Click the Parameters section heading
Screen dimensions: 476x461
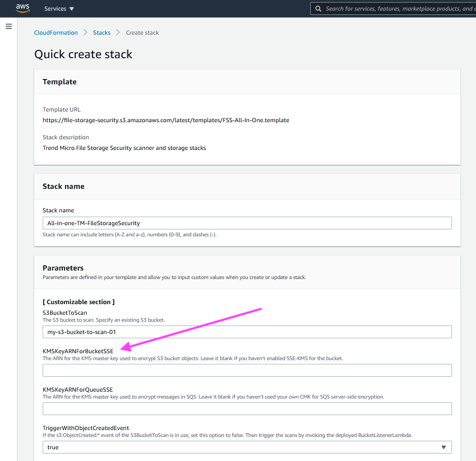pyautogui.click(x=63, y=268)
